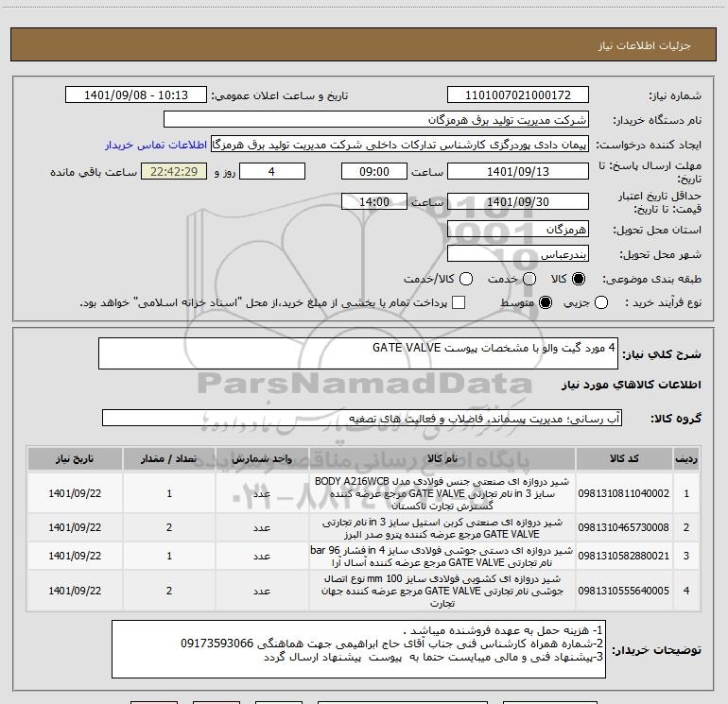Click quantity 2 in row 0981310465730008
This screenshot has height=704, width=728.
169,527
